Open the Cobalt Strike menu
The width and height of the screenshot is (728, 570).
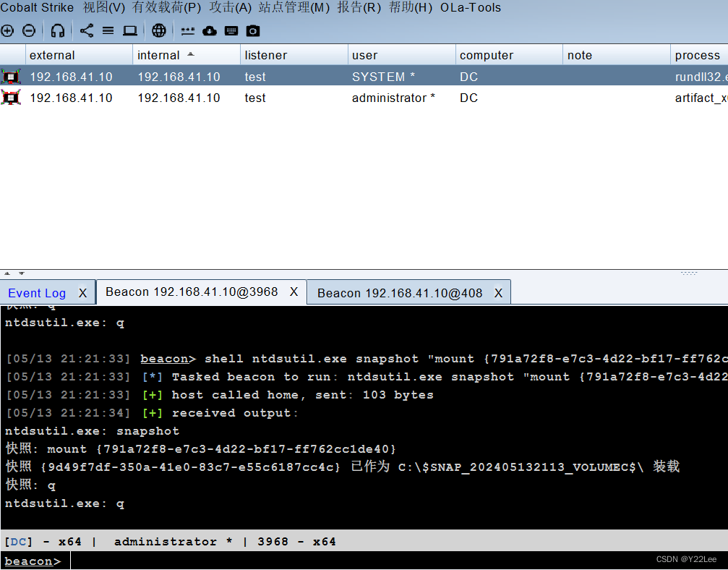pos(37,7)
